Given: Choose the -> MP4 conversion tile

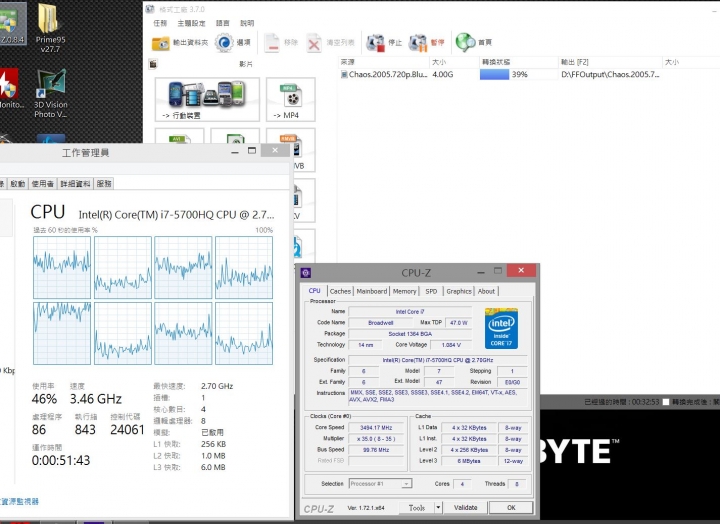Looking at the screenshot, I should pyautogui.click(x=291, y=99).
